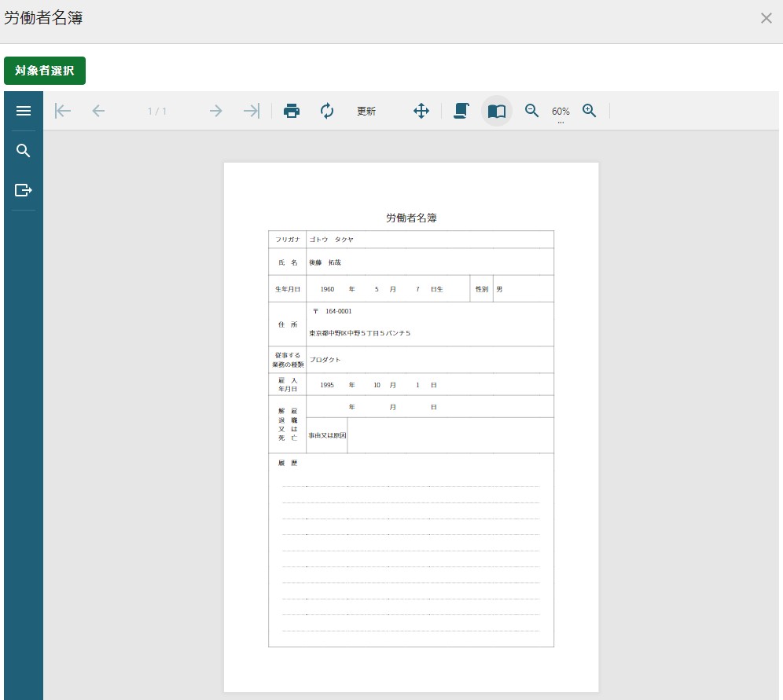Click the 生年月日 row label
The height and width of the screenshot is (700, 783).
[x=288, y=289]
